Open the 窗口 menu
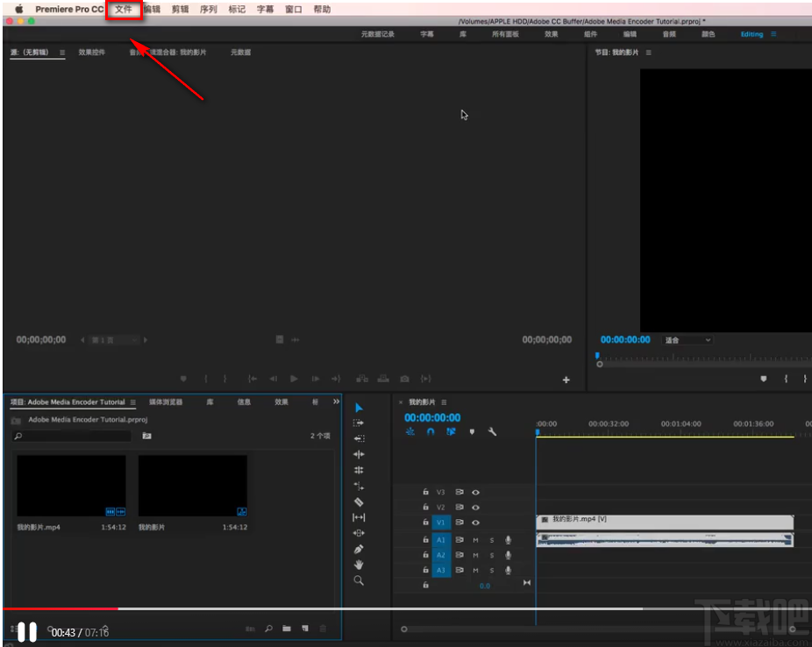 [x=294, y=10]
